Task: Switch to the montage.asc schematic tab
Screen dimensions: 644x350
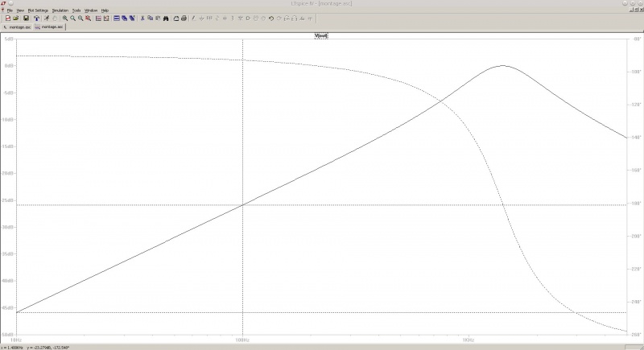Action: click(x=17, y=27)
